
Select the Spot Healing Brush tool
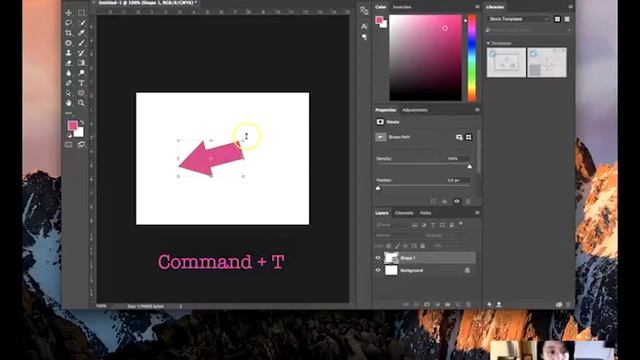click(69, 43)
